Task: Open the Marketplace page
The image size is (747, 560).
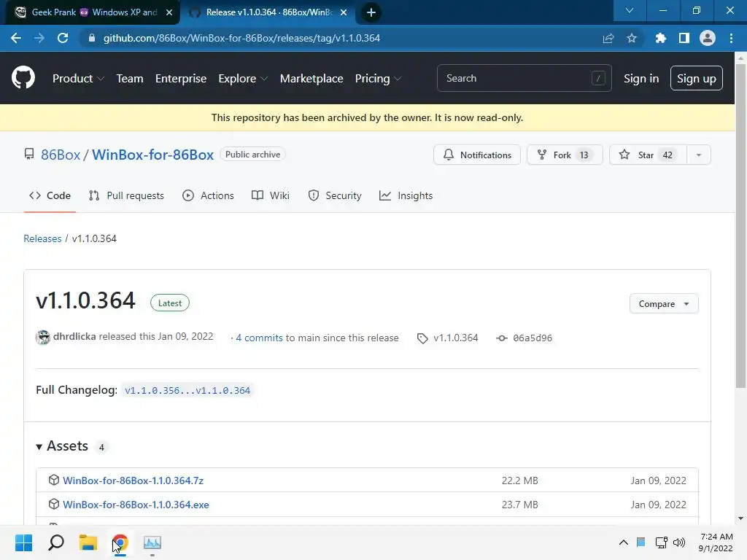Action: tap(311, 79)
